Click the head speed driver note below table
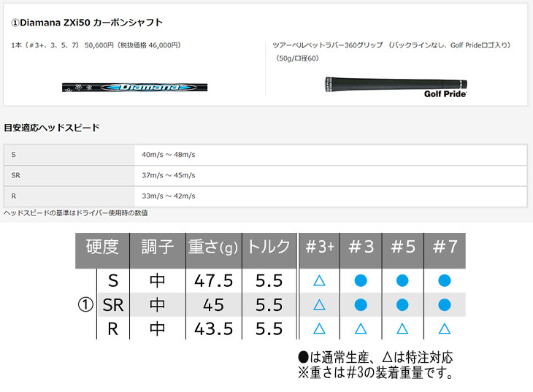Viewport: 533px width, 392px height. [76, 213]
